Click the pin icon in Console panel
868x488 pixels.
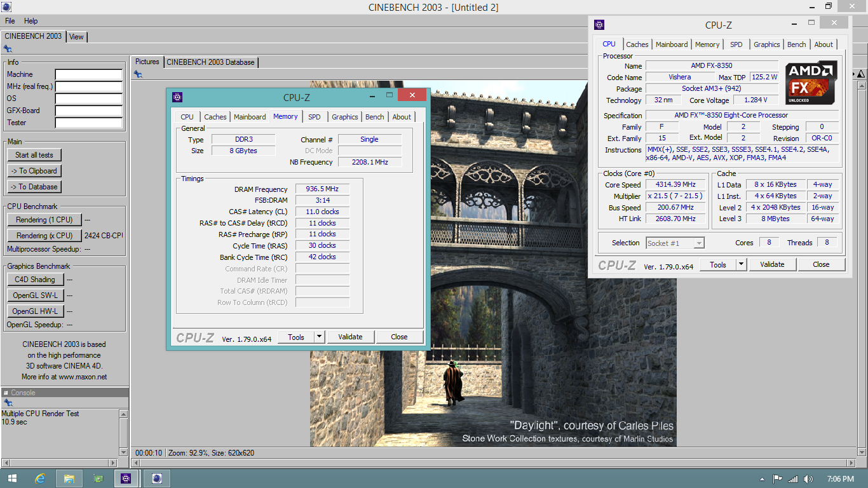(x=8, y=403)
